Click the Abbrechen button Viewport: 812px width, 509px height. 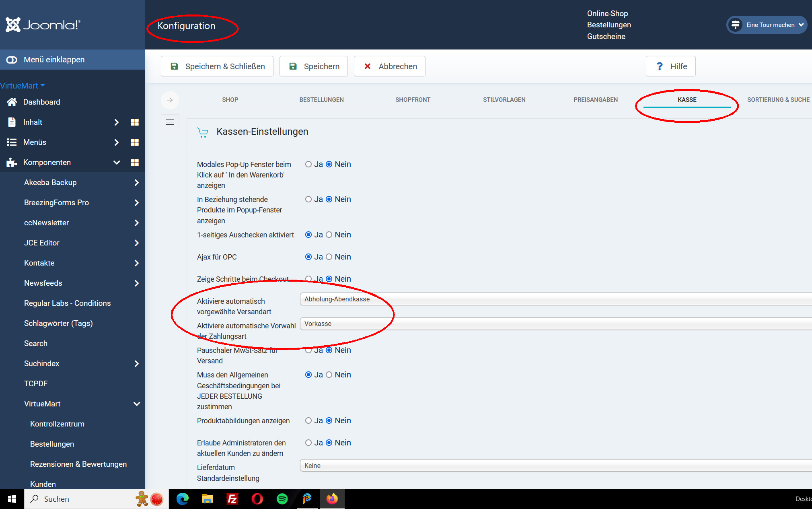click(x=389, y=66)
